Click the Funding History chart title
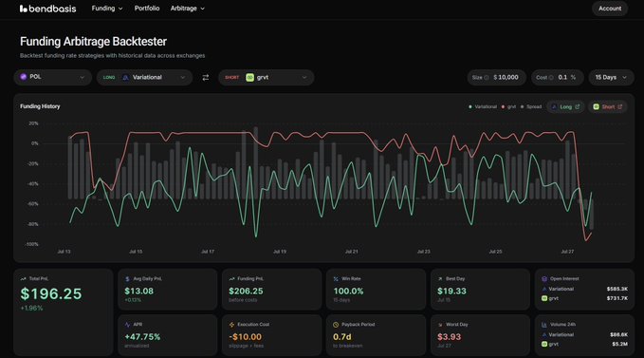This screenshot has width=644, height=358. coord(40,106)
